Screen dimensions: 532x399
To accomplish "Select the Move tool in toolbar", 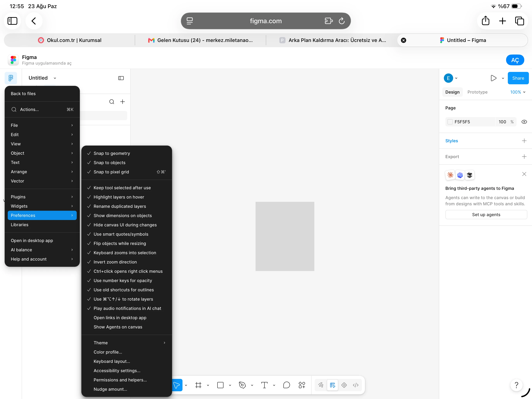I will 177,385.
